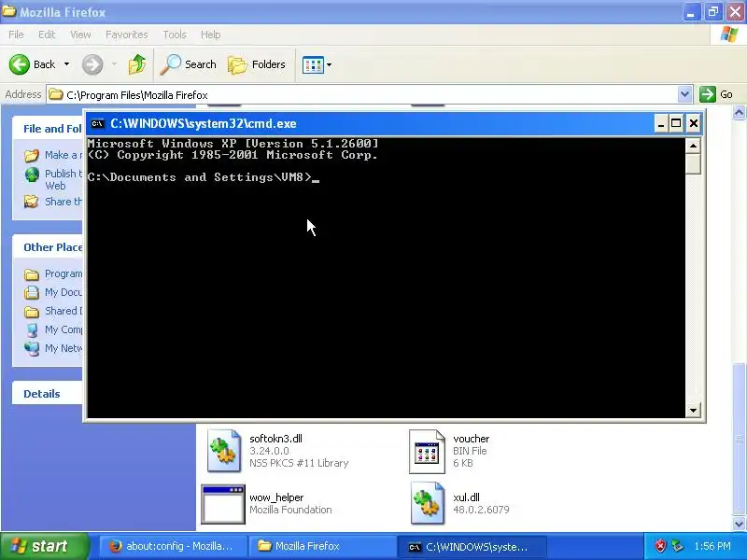Open Shared Documents link

[53, 311]
